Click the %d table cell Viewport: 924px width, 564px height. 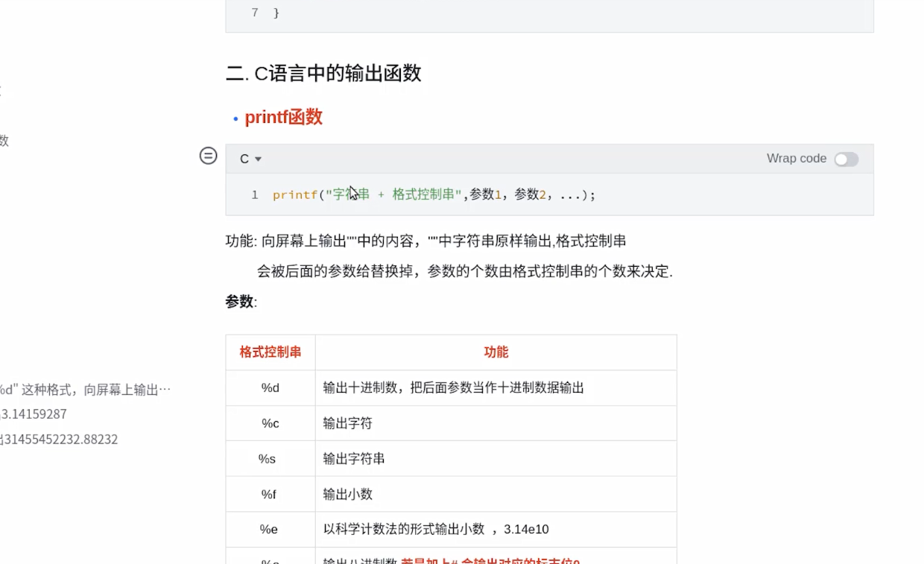tap(270, 388)
